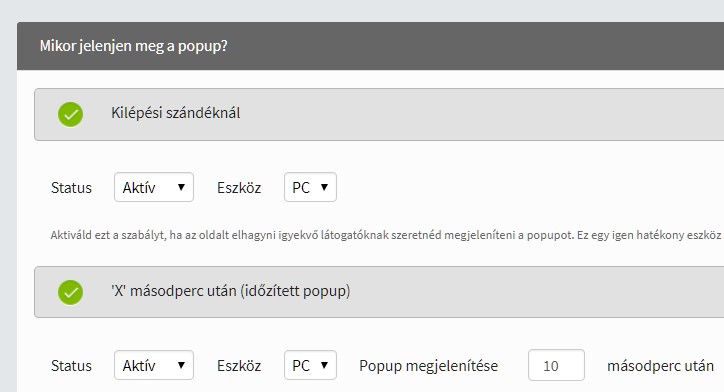The width and height of the screenshot is (724, 392).
Task: Open Status Aktív dropdown in timed popup rule
Action: [154, 365]
